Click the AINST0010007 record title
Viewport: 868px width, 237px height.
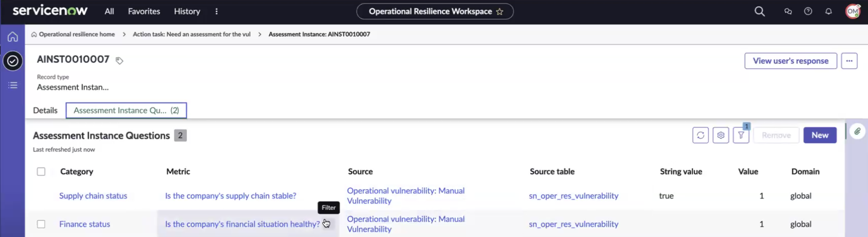click(x=73, y=59)
